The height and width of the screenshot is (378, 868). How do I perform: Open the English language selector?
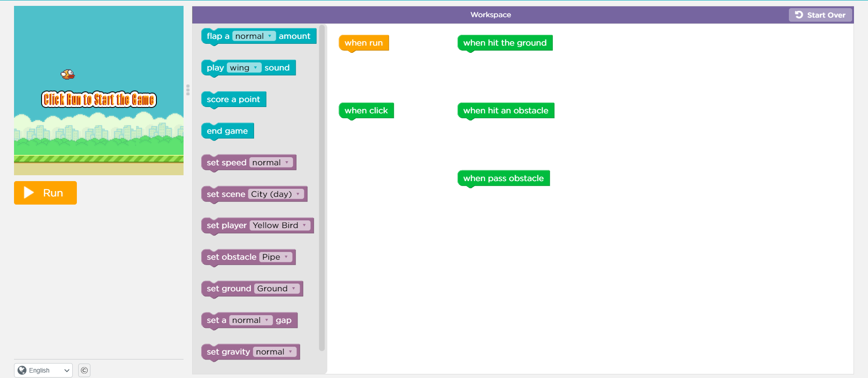pos(43,370)
